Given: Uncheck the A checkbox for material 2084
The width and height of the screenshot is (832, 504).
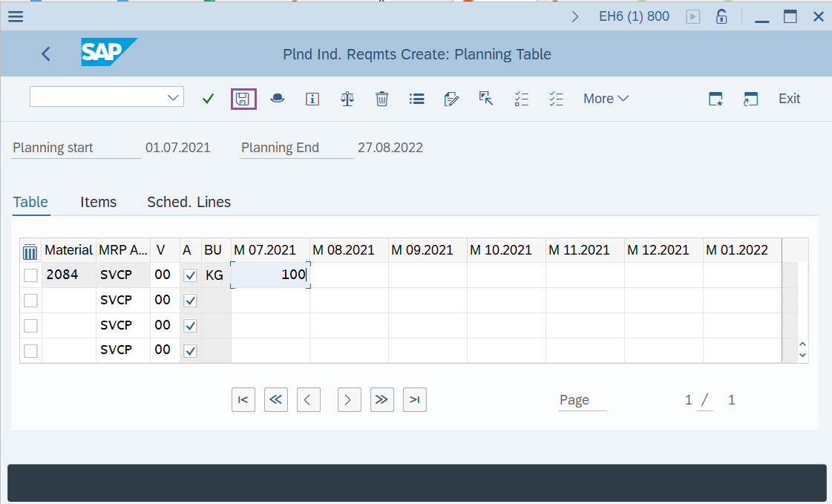Looking at the screenshot, I should pos(190,275).
